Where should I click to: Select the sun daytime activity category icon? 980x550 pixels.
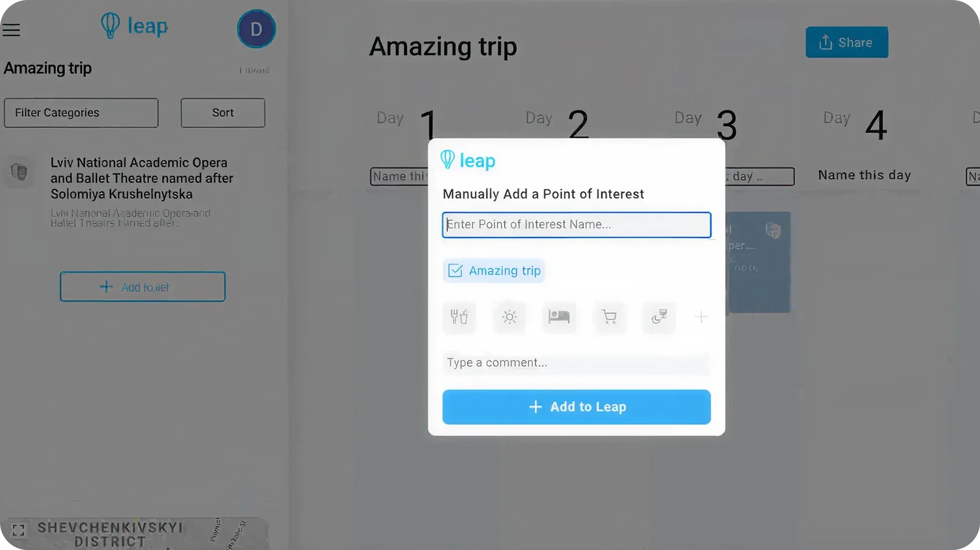tap(509, 317)
